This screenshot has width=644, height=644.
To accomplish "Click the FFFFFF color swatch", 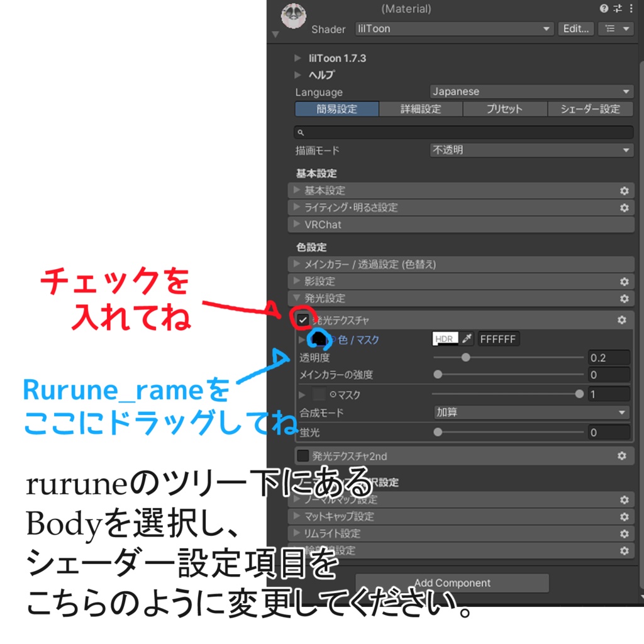I will coord(499,338).
